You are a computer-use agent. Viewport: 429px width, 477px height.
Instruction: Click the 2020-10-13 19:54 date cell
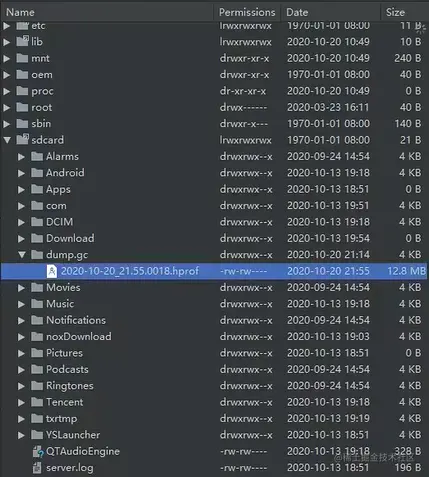point(328,238)
